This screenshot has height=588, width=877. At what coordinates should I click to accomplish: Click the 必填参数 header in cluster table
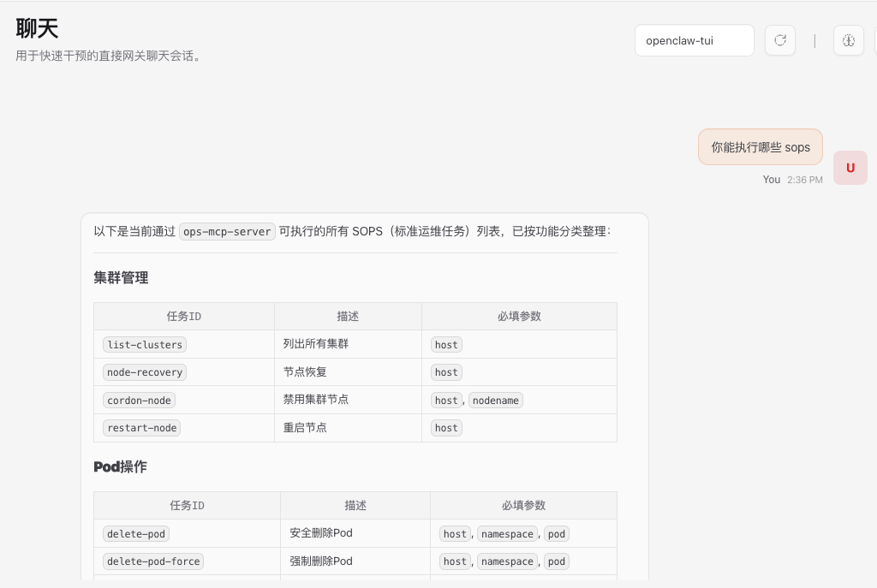pos(519,316)
